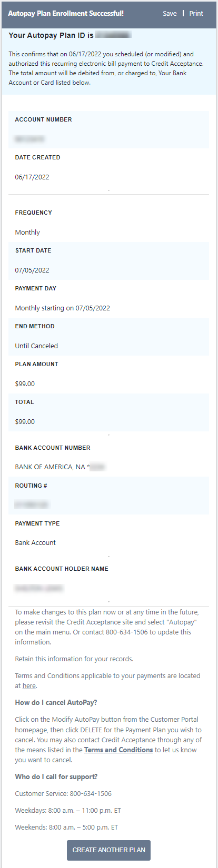Click the Bank Account Holder Name label

[x=62, y=569]
